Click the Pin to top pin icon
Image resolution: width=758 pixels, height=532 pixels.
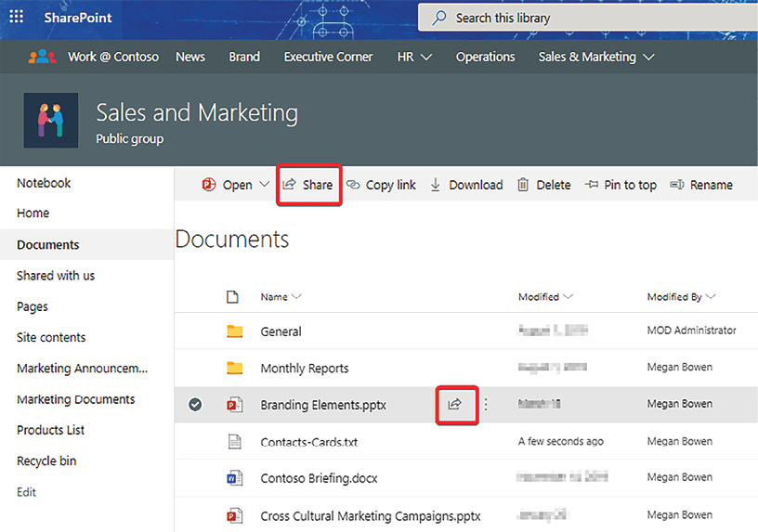[591, 185]
